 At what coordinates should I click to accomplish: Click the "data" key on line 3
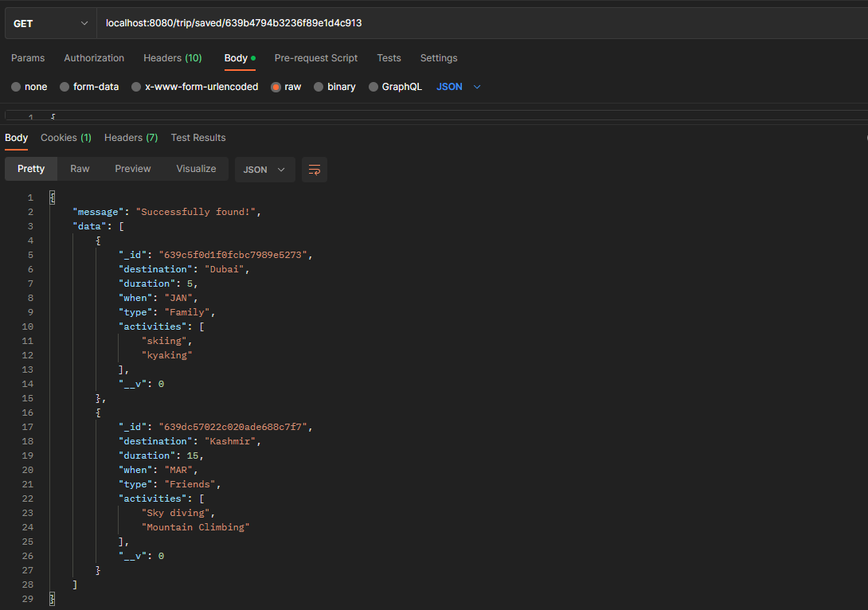point(89,226)
